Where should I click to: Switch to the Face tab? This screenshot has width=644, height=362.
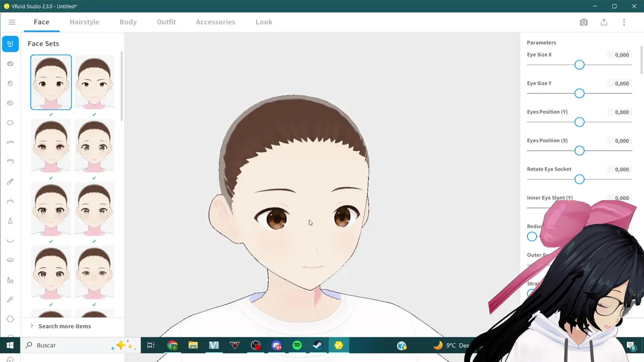(41, 22)
